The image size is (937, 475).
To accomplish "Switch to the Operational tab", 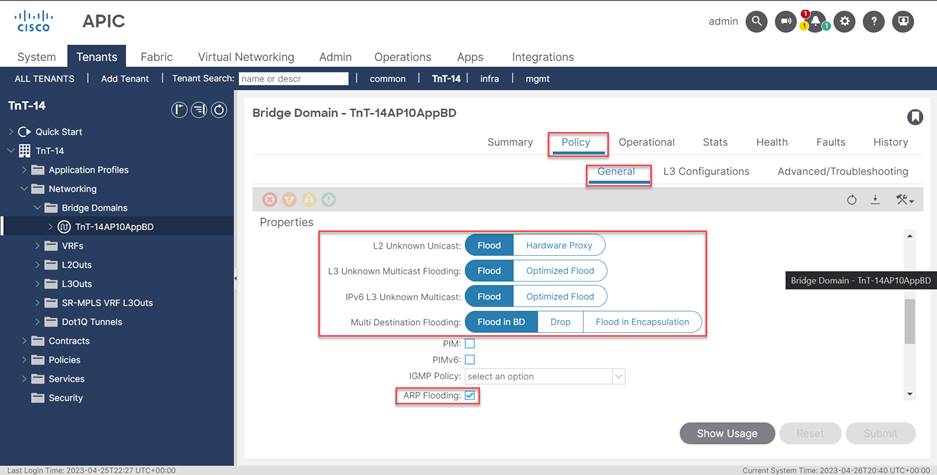I will [647, 142].
